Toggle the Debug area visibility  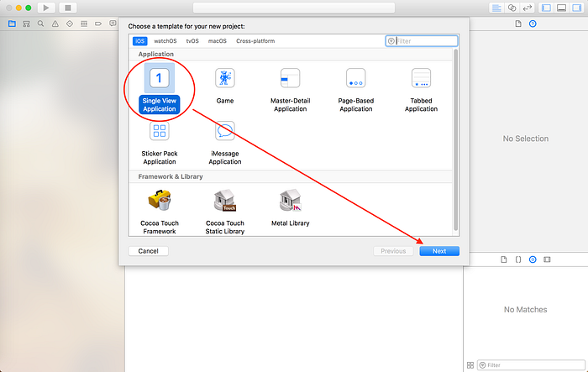click(561, 8)
